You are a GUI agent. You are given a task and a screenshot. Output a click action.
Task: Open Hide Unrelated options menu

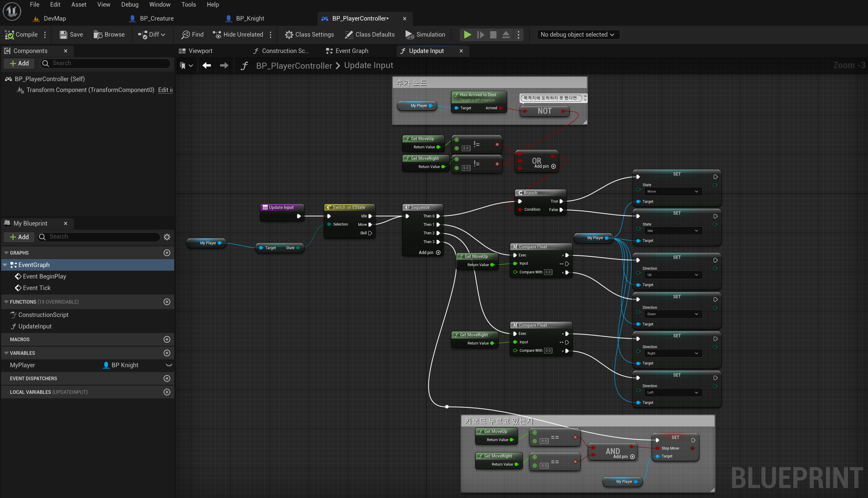click(271, 35)
